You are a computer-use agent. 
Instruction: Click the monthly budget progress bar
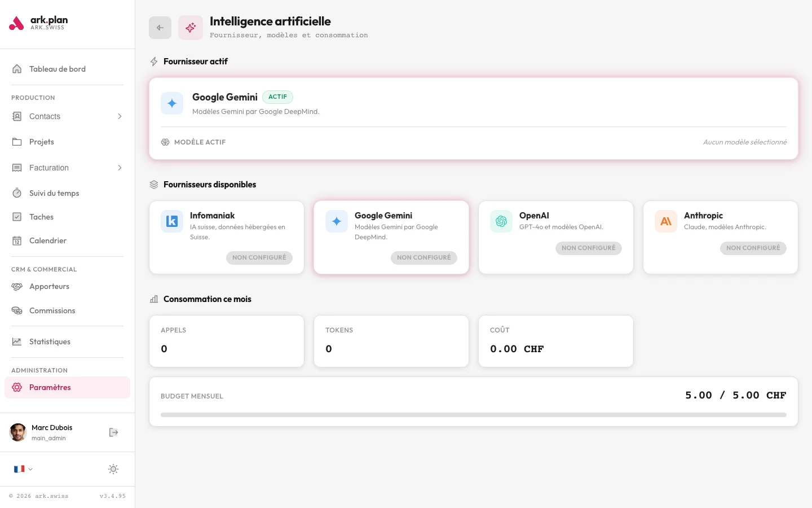(x=474, y=415)
